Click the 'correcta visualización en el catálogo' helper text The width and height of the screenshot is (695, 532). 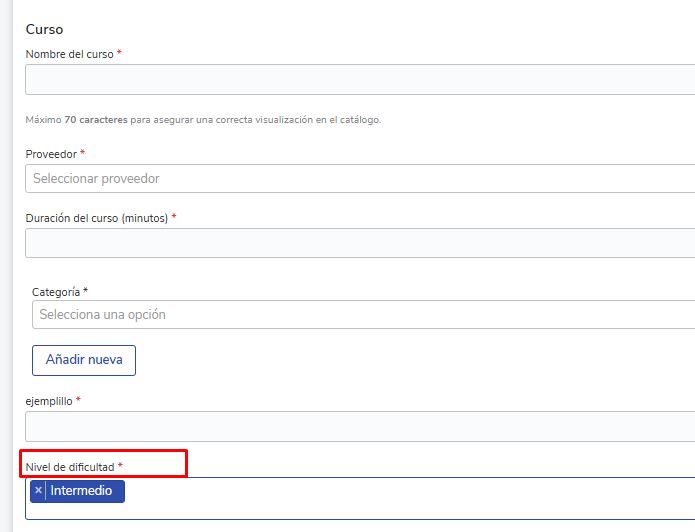tap(290, 120)
